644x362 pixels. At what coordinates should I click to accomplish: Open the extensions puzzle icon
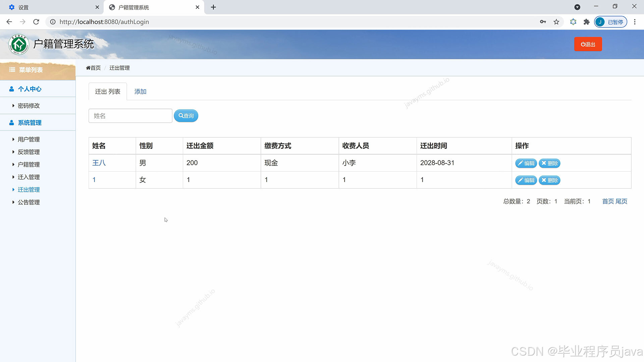point(586,22)
